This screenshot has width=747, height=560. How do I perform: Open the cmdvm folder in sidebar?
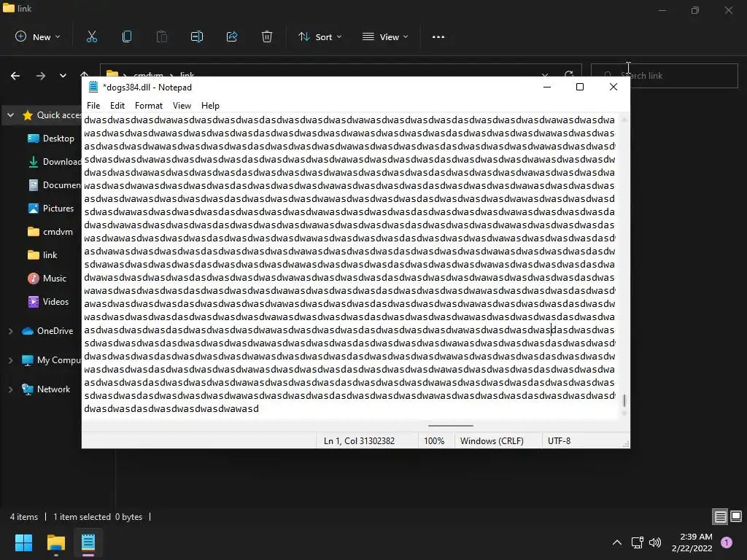[50, 232]
